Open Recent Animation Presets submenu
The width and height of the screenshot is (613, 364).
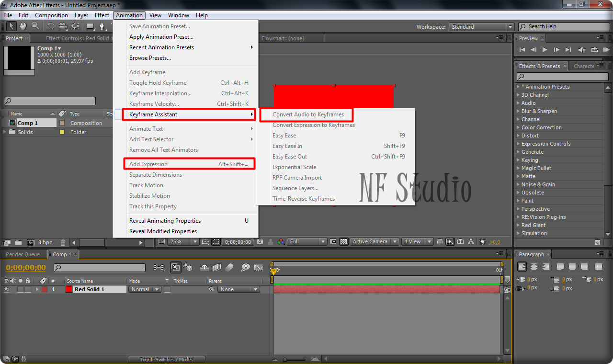tap(185, 47)
